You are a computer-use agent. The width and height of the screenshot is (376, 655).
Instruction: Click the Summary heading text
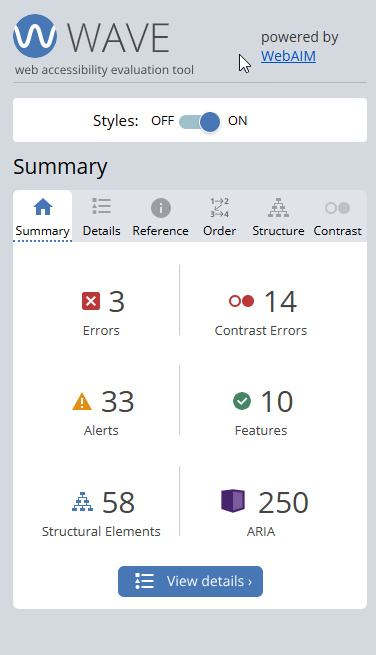point(60,167)
